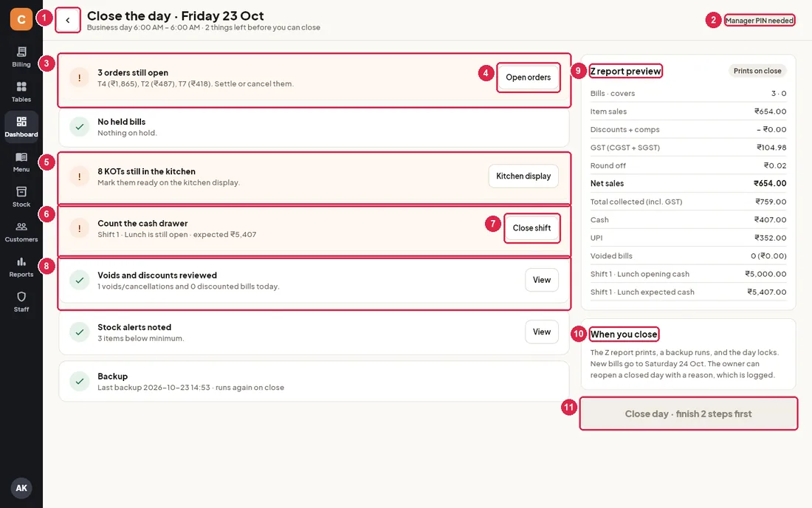Screen dimensions: 812x508
Task: Click the Z report preview heading
Action: (x=625, y=71)
